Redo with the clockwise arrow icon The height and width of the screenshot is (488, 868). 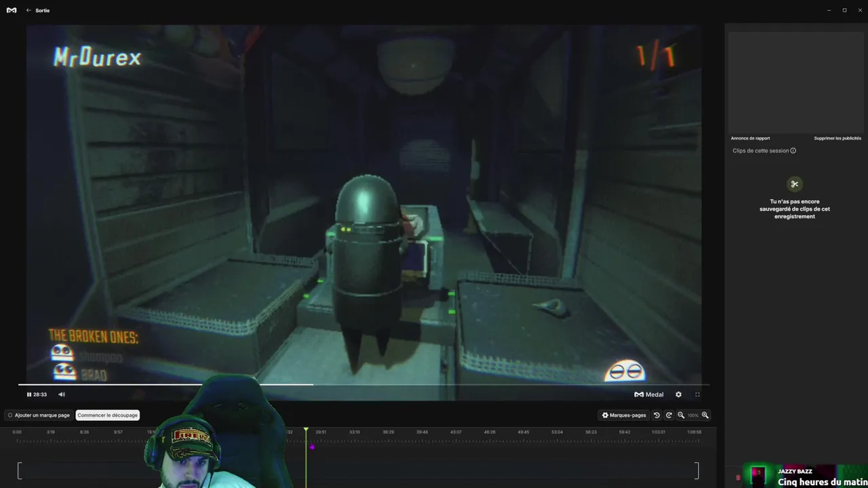click(x=669, y=415)
